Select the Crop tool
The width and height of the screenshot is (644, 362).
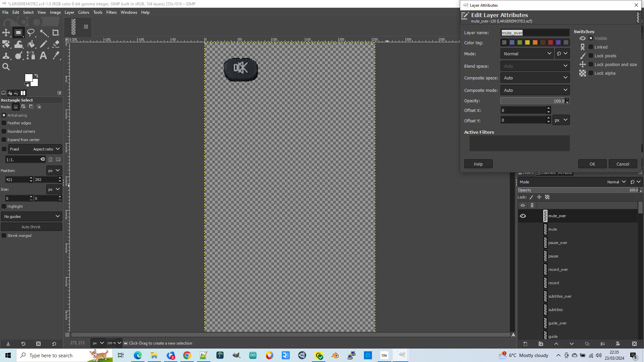point(56,33)
